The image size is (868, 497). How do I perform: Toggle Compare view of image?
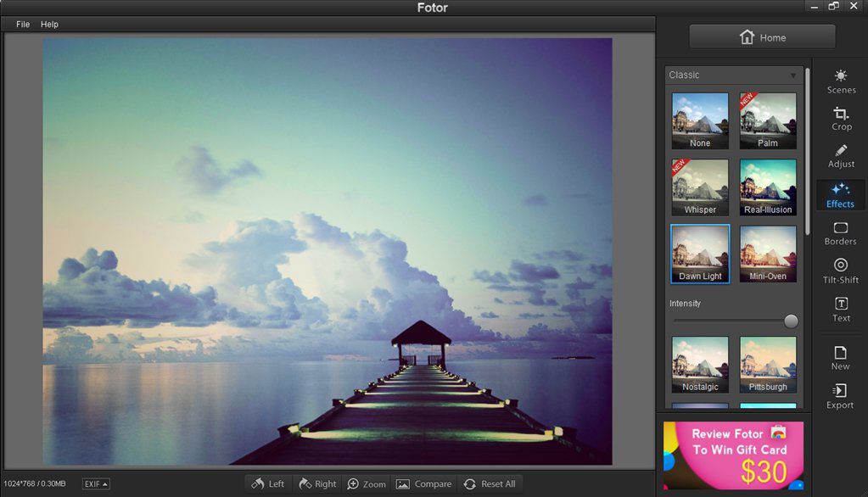tap(423, 483)
